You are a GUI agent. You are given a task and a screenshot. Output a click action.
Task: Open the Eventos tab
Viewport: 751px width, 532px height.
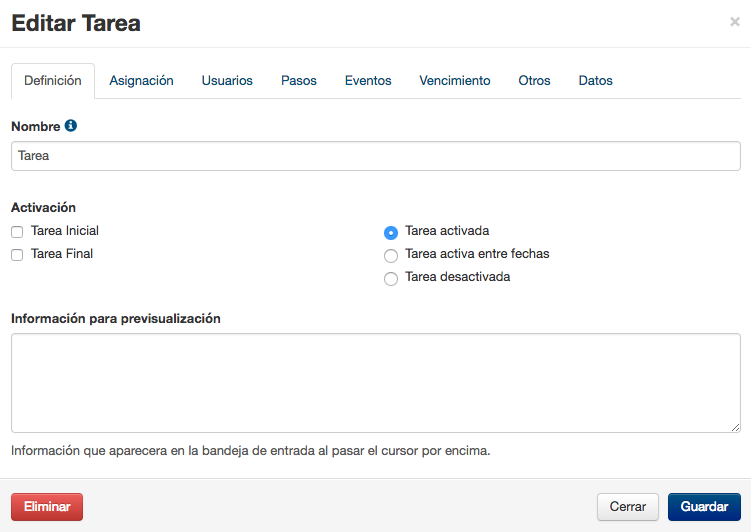(368, 80)
